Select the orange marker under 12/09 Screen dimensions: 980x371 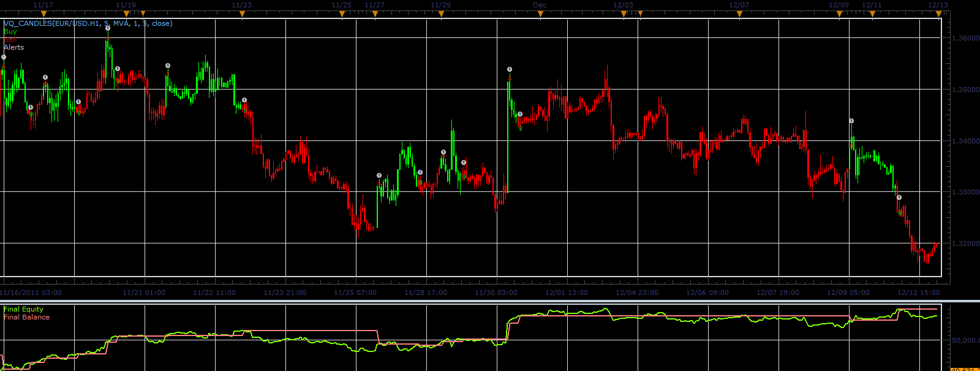[839, 13]
